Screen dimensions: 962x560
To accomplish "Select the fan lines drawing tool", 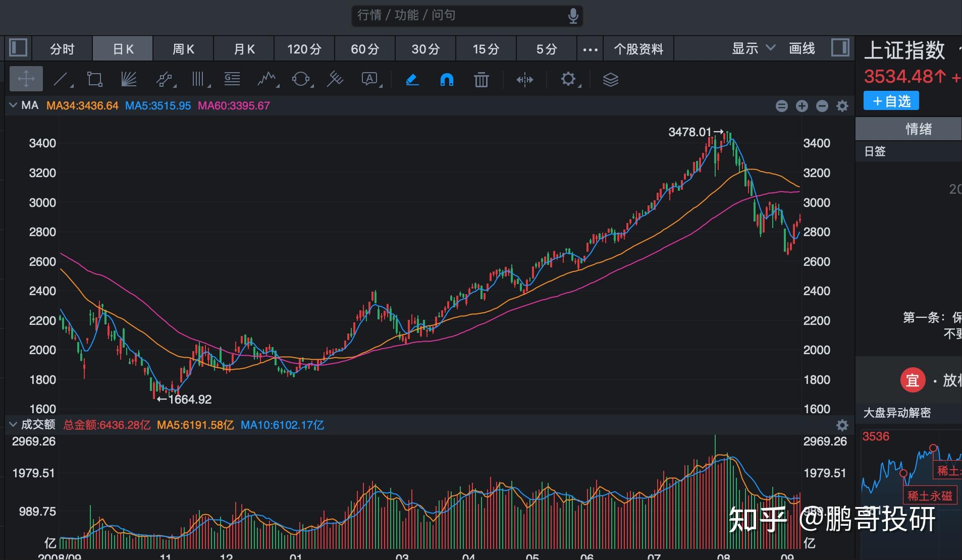I will (129, 79).
